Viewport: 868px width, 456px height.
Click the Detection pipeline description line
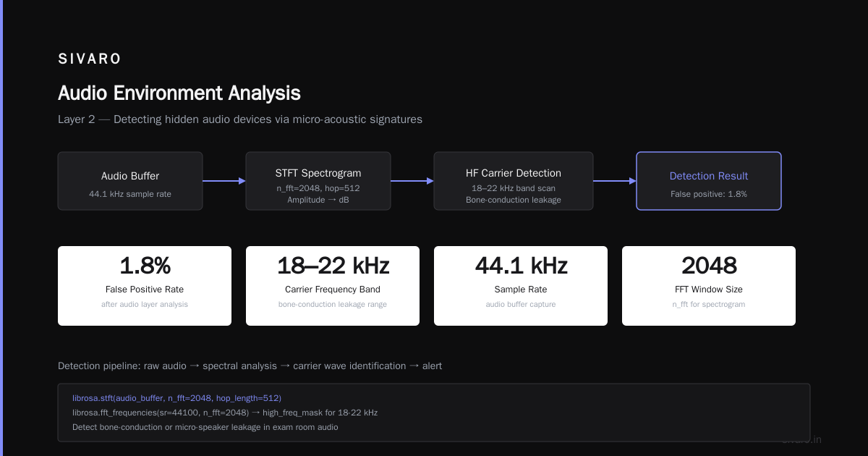(250, 366)
